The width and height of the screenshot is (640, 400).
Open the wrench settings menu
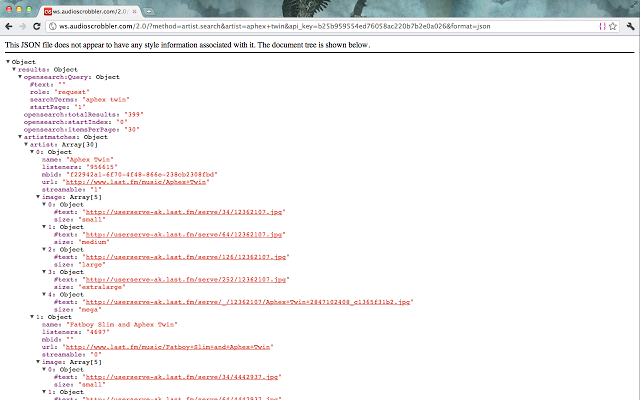click(630, 27)
